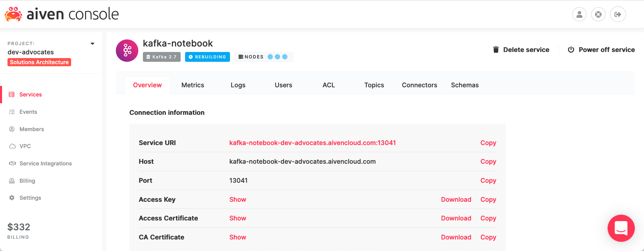Open the chat widget bubble
This screenshot has height=251, width=644.
click(621, 228)
